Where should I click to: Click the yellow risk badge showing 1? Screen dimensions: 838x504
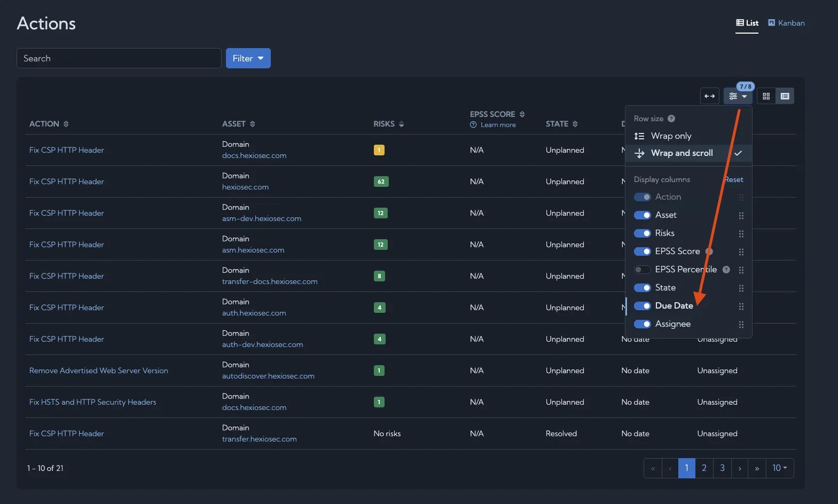pos(379,150)
